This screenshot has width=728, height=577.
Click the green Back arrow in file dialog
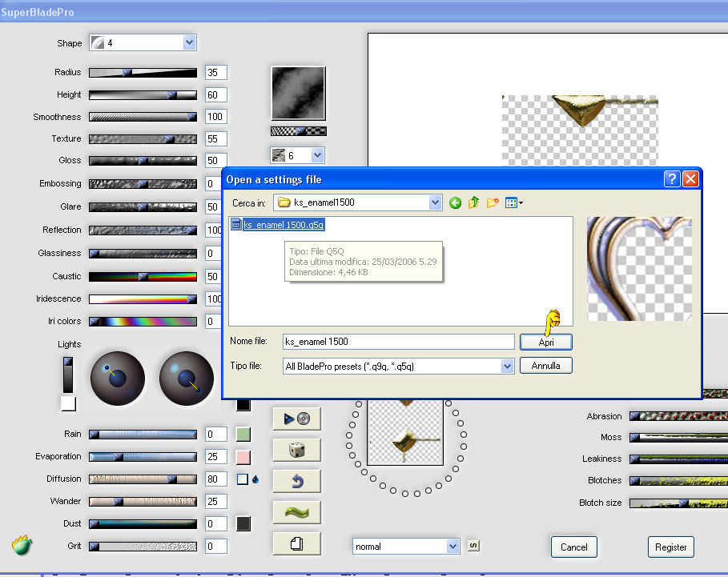[456, 203]
